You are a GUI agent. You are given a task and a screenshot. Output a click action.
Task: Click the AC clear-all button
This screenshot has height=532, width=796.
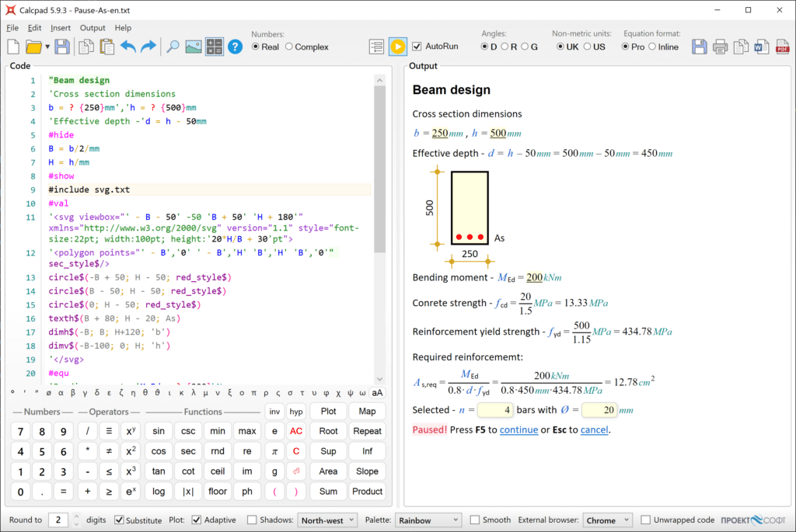click(x=296, y=431)
